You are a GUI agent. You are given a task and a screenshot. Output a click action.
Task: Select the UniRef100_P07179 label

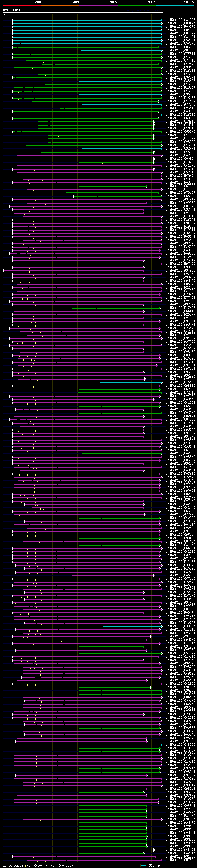coord(180,206)
